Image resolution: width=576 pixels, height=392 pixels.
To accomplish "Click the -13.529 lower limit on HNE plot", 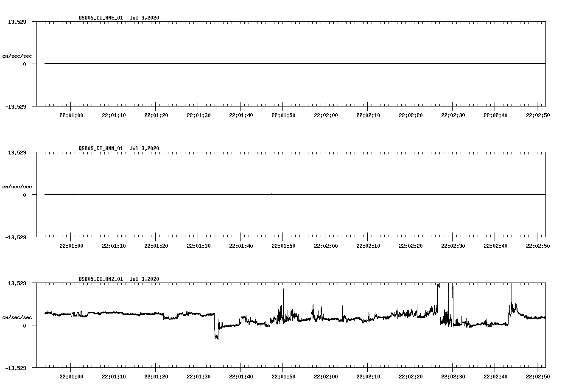I will coord(16,107).
